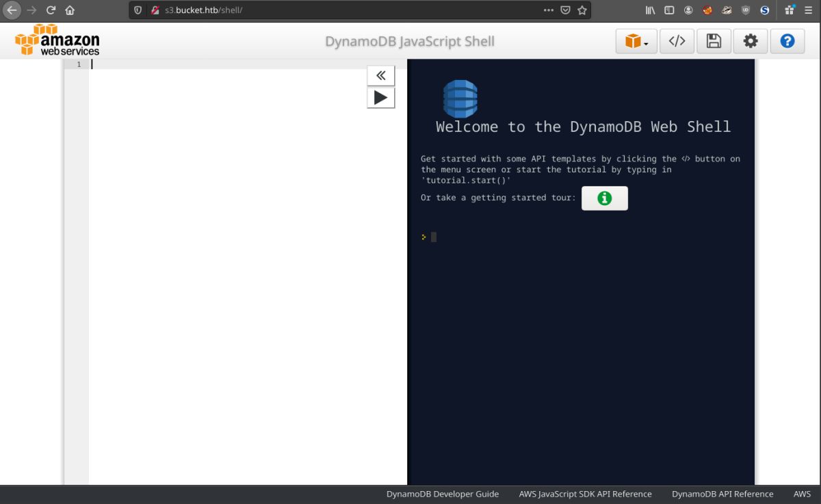Screen dimensions: 821x504
Task: Open DynamoDB Developer Guide link
Action: 443,494
